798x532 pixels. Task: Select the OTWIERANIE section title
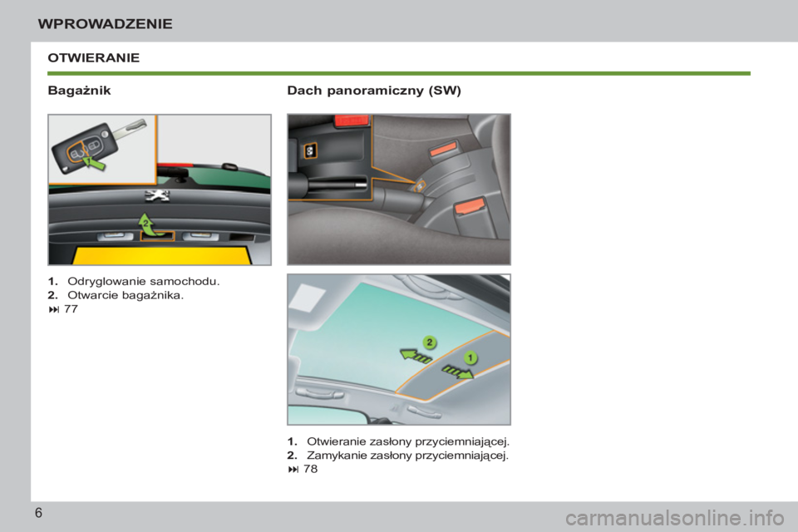coord(94,57)
